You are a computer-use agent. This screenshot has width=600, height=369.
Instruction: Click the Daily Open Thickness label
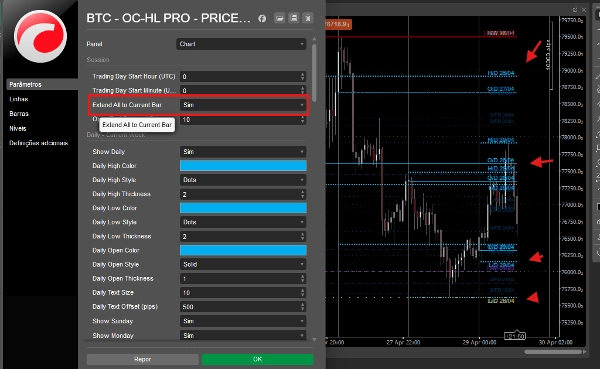[x=123, y=279]
